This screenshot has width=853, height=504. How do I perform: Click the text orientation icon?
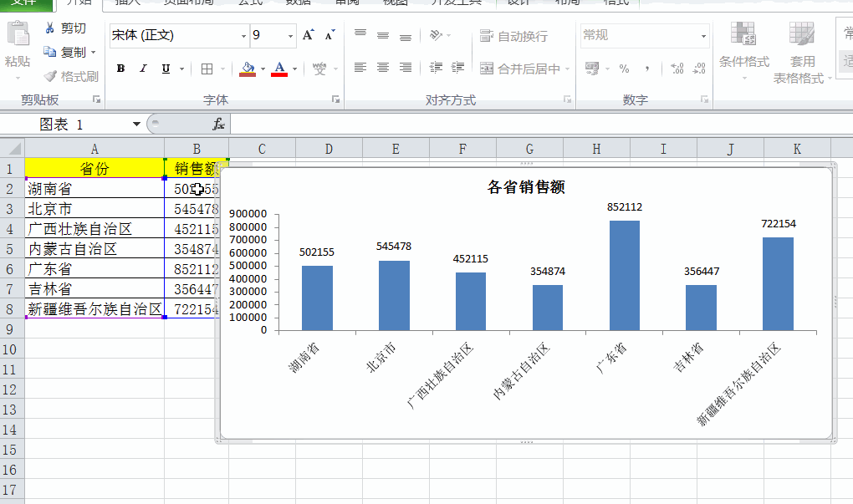pos(435,35)
